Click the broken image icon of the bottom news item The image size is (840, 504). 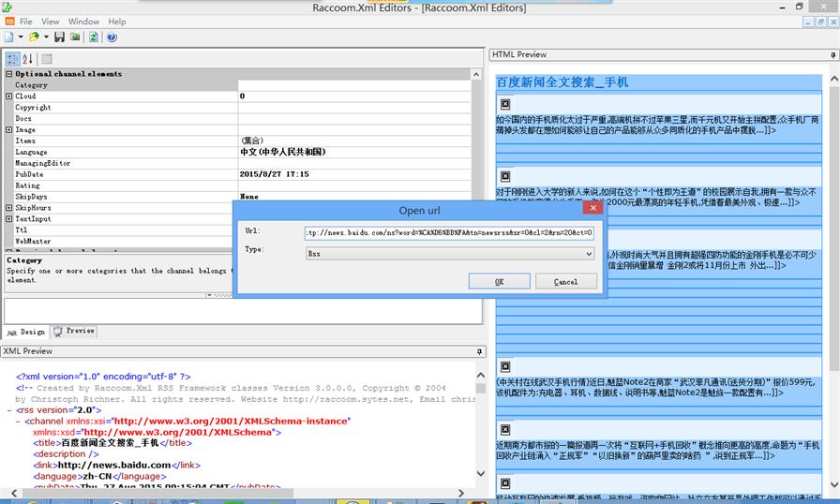tap(505, 483)
